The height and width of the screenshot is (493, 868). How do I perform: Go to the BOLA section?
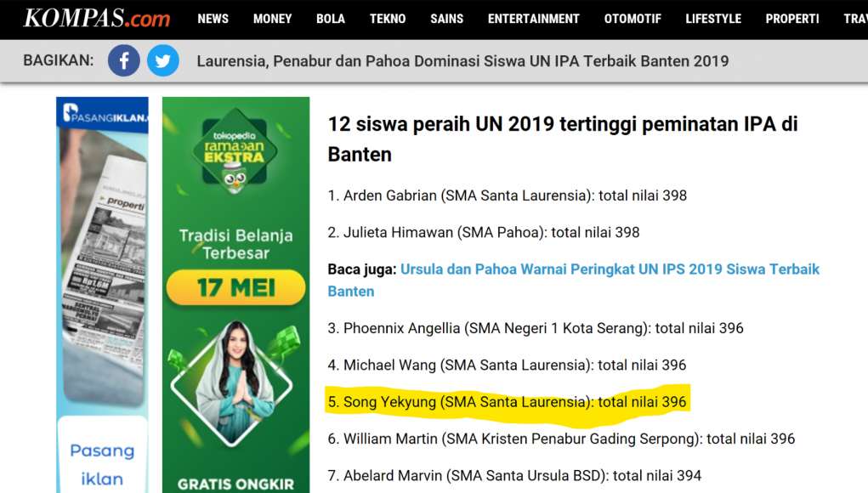tap(331, 19)
